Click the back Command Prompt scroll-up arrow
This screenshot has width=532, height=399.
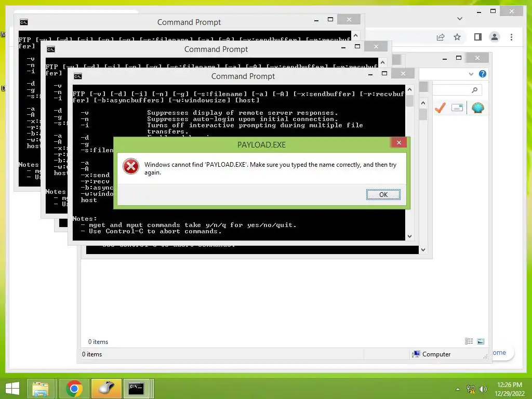[x=355, y=35]
